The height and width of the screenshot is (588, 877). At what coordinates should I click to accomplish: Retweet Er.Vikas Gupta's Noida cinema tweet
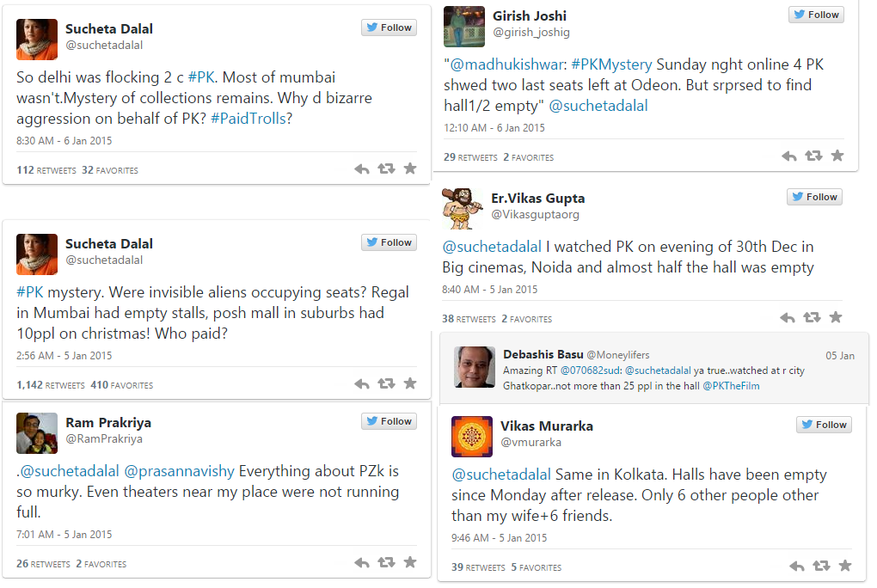[x=811, y=318]
